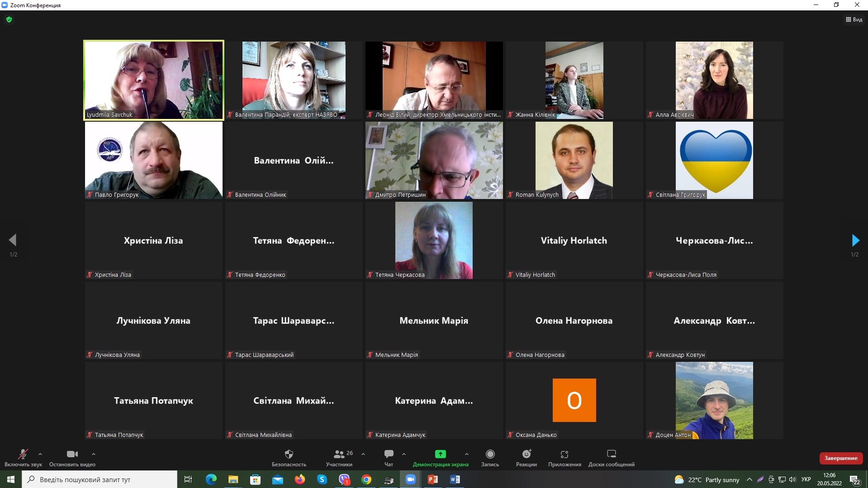Image resolution: width=868 pixels, height=488 pixels.
Task: Click the name label Дмитро Петришин
Action: (x=400, y=195)
